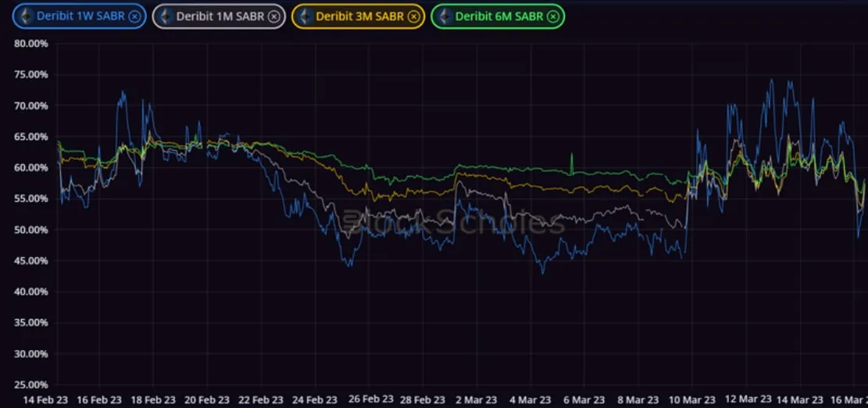Click the 25.00% y-axis label
The height and width of the screenshot is (408, 868).
[31, 385]
